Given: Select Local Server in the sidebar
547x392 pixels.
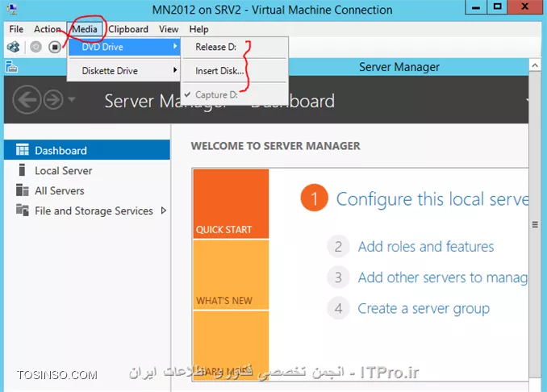Looking at the screenshot, I should 87,170.
